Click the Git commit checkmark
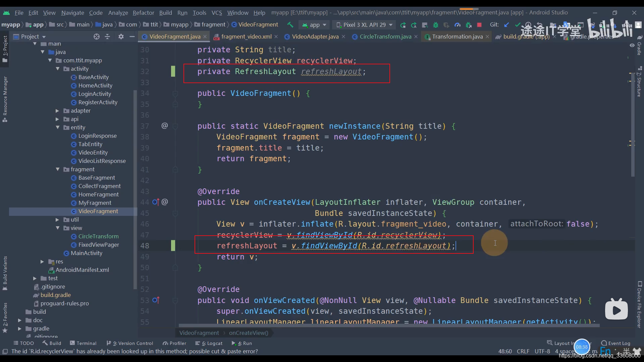This screenshot has width=644, height=362. (x=518, y=25)
